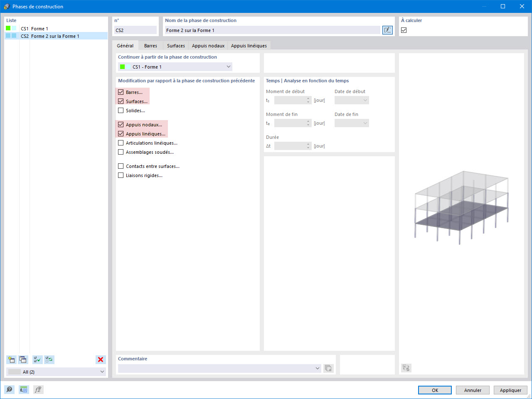The width and height of the screenshot is (532, 399).
Task: Open units settings via the 0,00 icon
Action: coord(24,389)
